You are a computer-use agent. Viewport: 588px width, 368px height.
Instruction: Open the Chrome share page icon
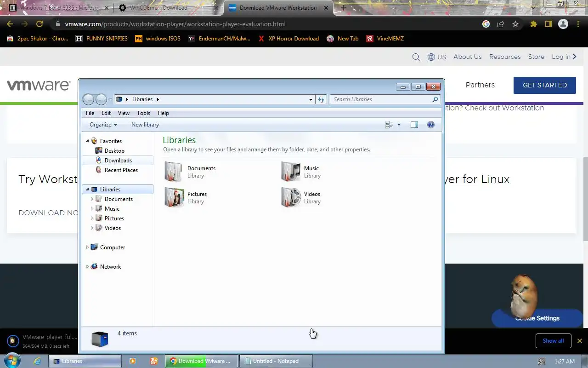(x=501, y=24)
